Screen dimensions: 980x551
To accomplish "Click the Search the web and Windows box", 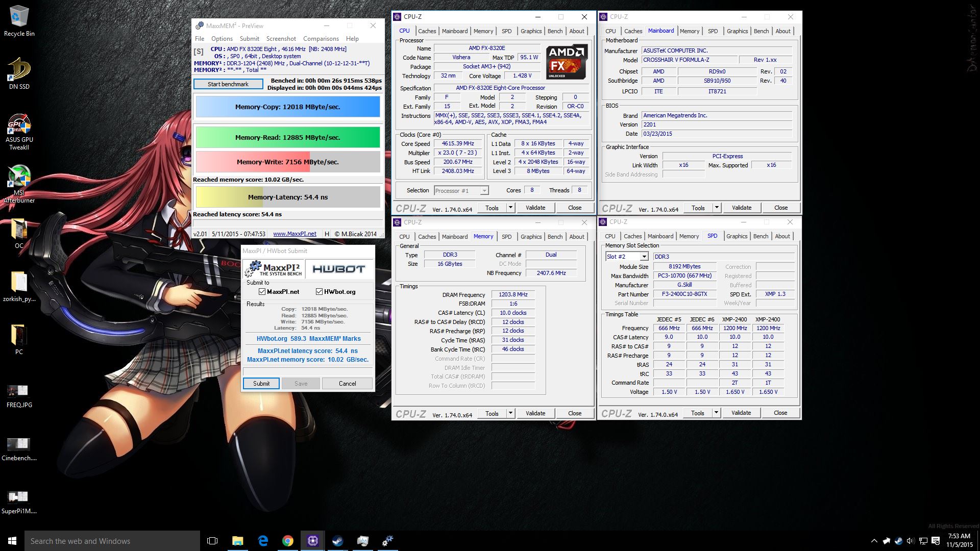I will pos(112,541).
